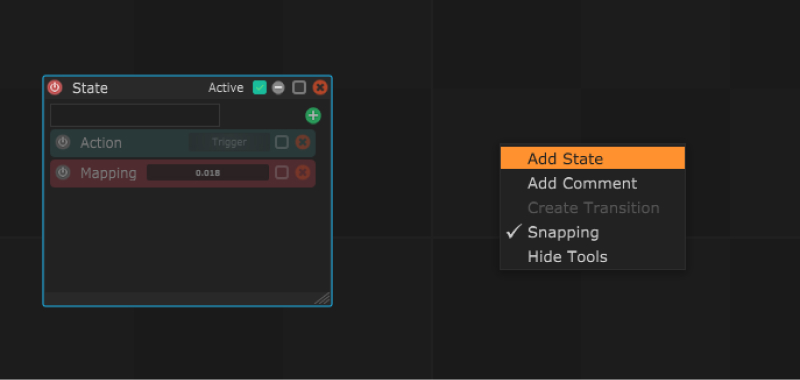Image resolution: width=800 pixels, height=380 pixels.
Task: Click the Mapping value slider showing 0.018
Action: pos(208,172)
